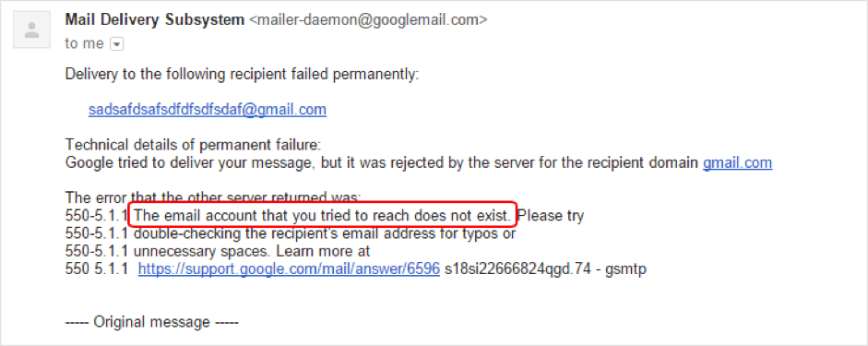Open the support.google.com/mail/answer/6596 link

[289, 269]
